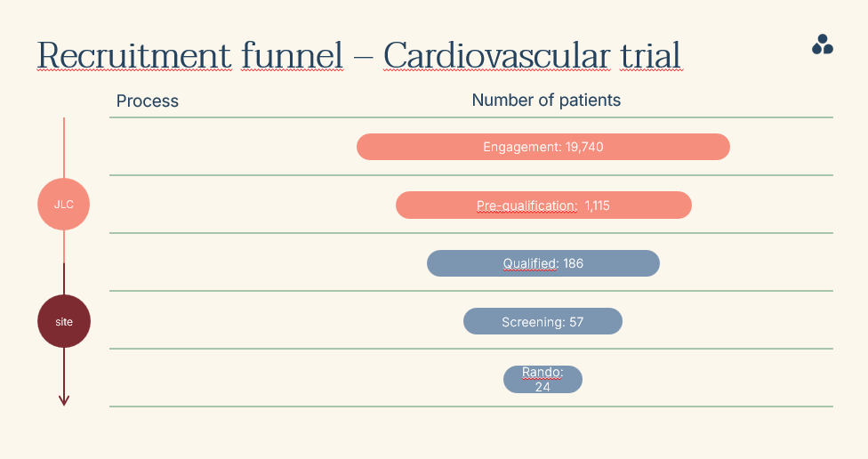Select the bottom divider line below Rando row
The height and width of the screenshot is (459, 868).
pos(471,407)
